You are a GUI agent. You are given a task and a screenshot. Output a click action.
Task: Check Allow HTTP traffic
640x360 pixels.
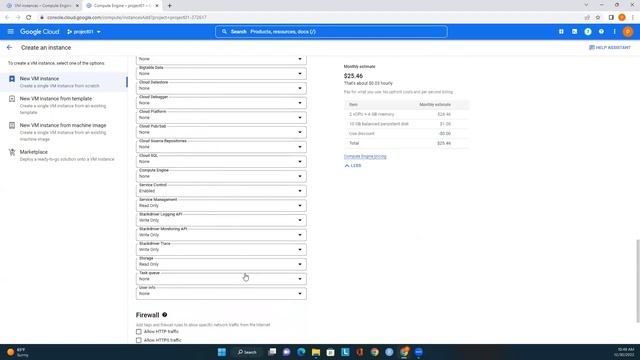139,332
